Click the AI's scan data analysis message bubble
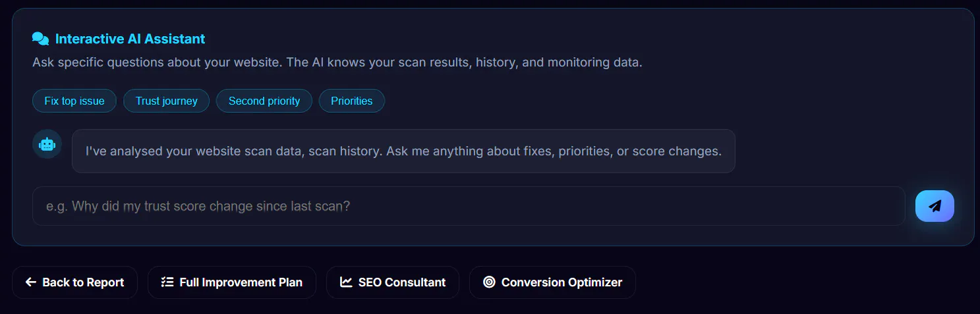The width and height of the screenshot is (980, 314). point(403,151)
